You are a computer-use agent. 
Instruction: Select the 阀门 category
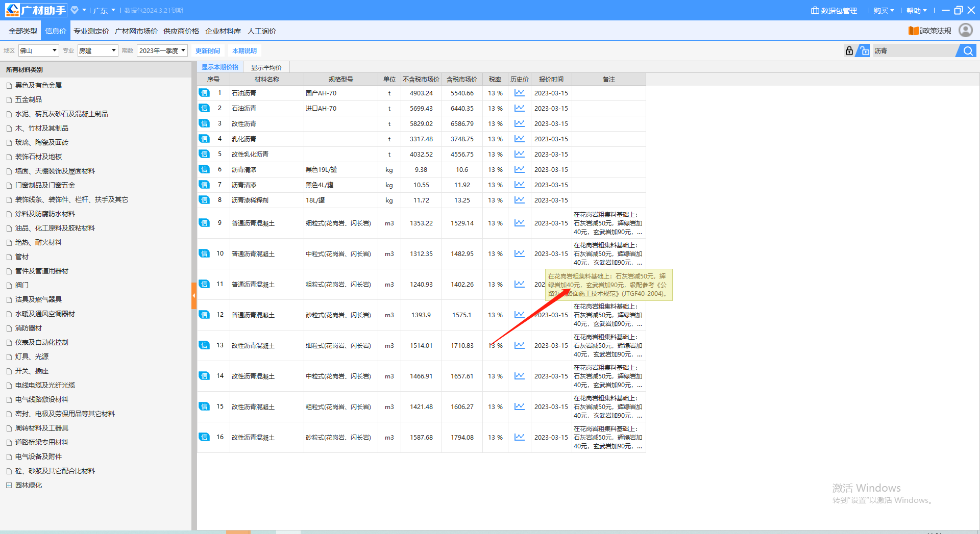tap(22, 285)
